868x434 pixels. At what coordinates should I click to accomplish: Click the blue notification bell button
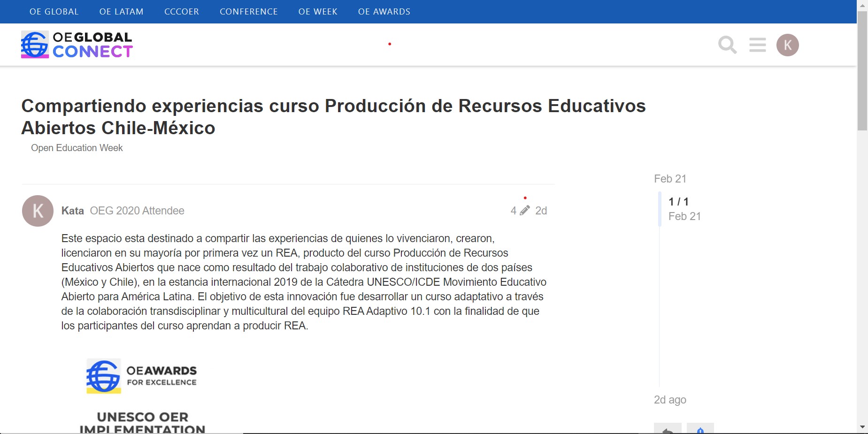pos(700,429)
